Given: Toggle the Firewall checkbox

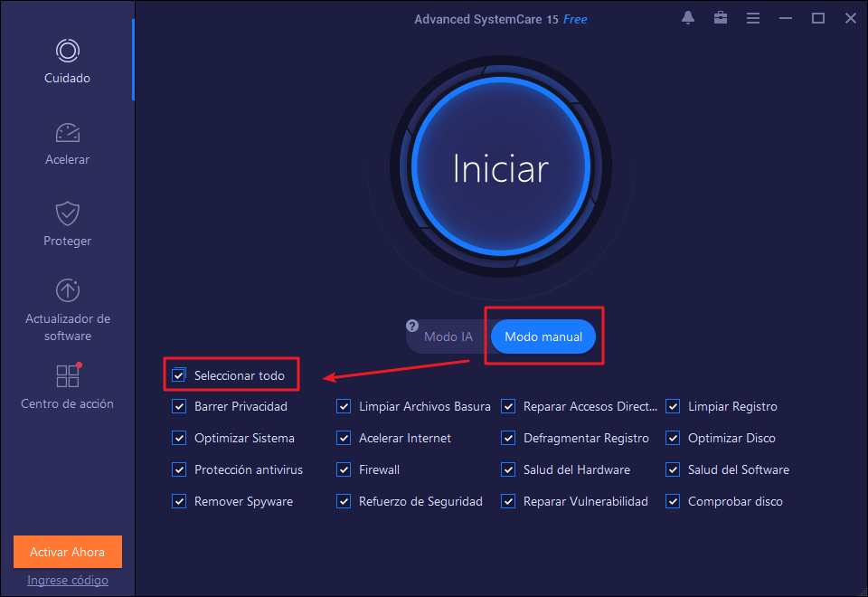Looking at the screenshot, I should pyautogui.click(x=344, y=469).
